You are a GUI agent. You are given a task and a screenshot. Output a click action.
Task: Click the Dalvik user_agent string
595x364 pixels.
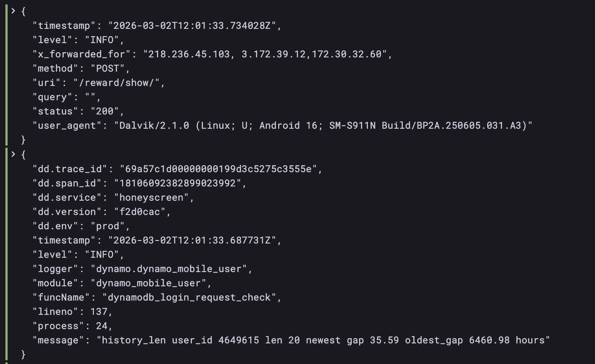pyautogui.click(x=323, y=126)
